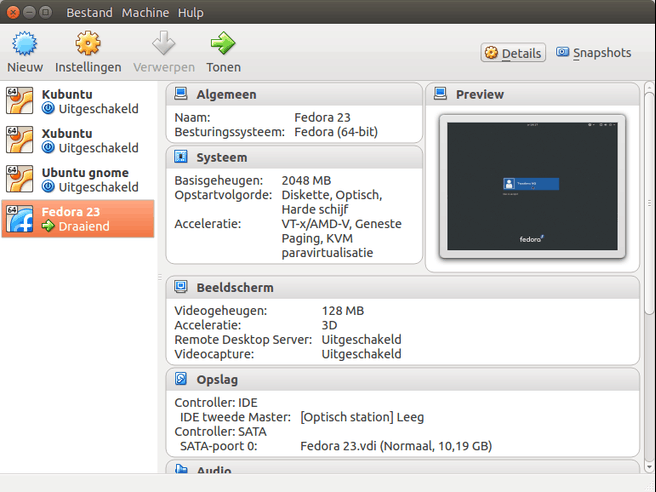Click the Snapshots camera icon
656x492 pixels.
point(562,52)
